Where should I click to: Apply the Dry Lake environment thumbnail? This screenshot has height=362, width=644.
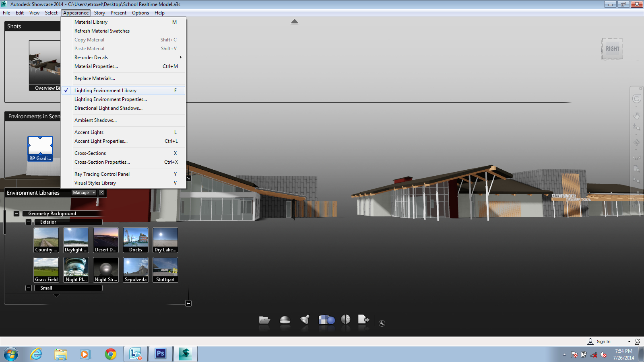click(165, 240)
